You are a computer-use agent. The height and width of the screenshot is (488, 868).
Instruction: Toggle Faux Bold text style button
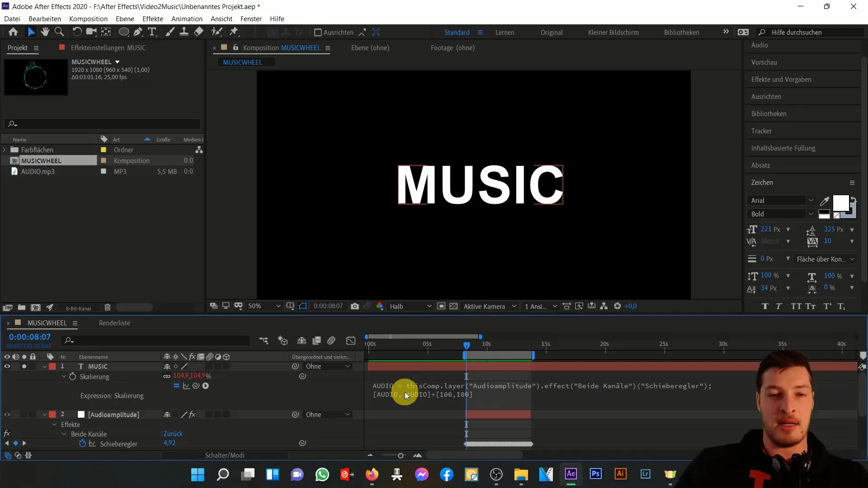click(765, 306)
